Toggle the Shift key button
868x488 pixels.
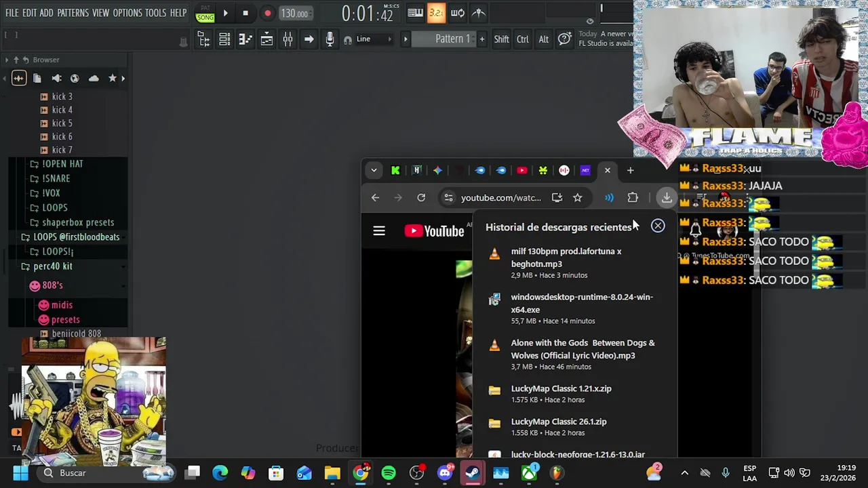coord(501,39)
